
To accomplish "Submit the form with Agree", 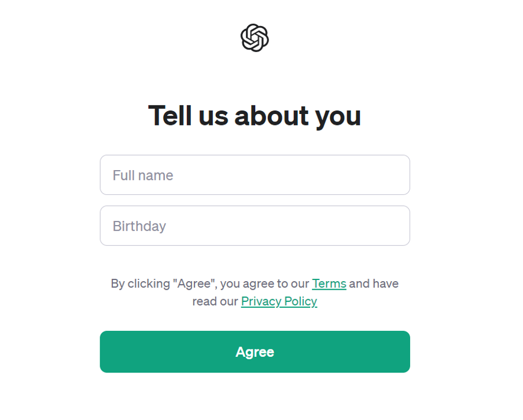I will point(255,352).
